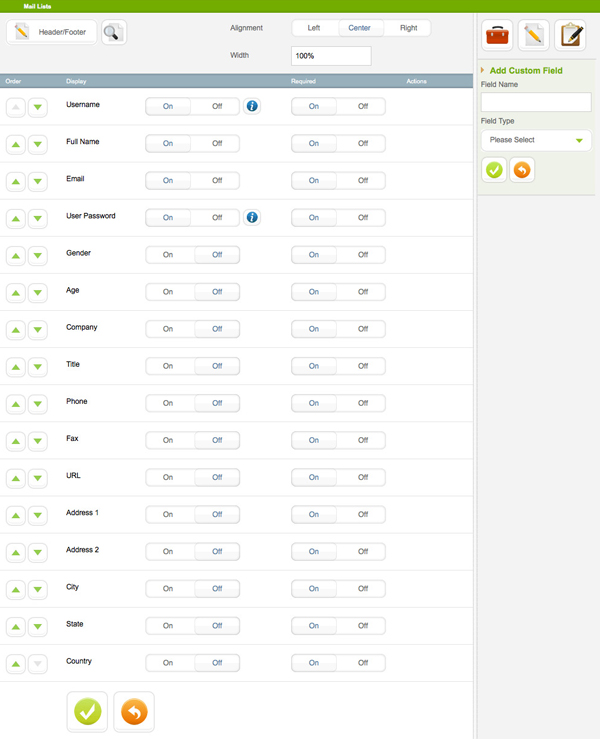Select Right alignment
The width and height of the screenshot is (600, 739).
[408, 28]
